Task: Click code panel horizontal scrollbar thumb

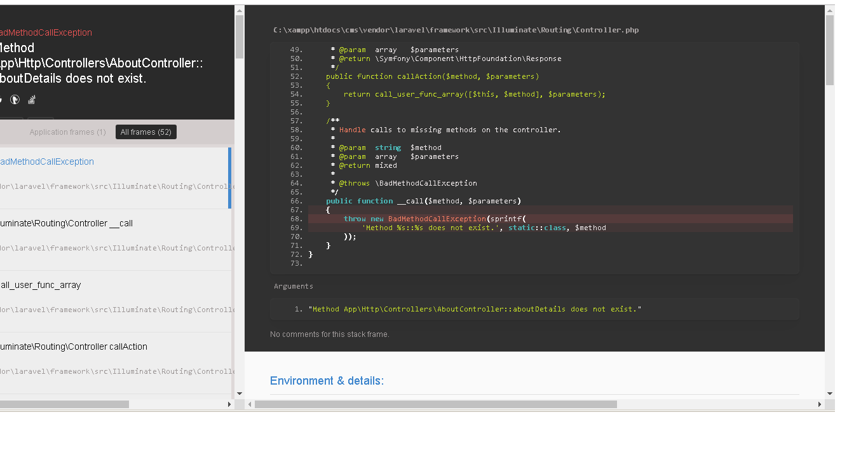Action: click(435, 404)
